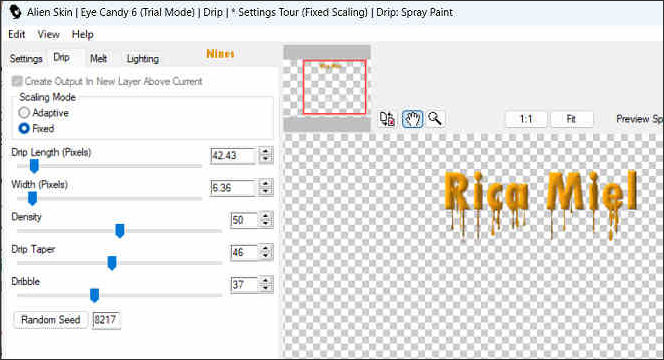Image resolution: width=664 pixels, height=360 pixels.
Task: Decrease Drip Taper with down arrow
Action: tap(266, 256)
